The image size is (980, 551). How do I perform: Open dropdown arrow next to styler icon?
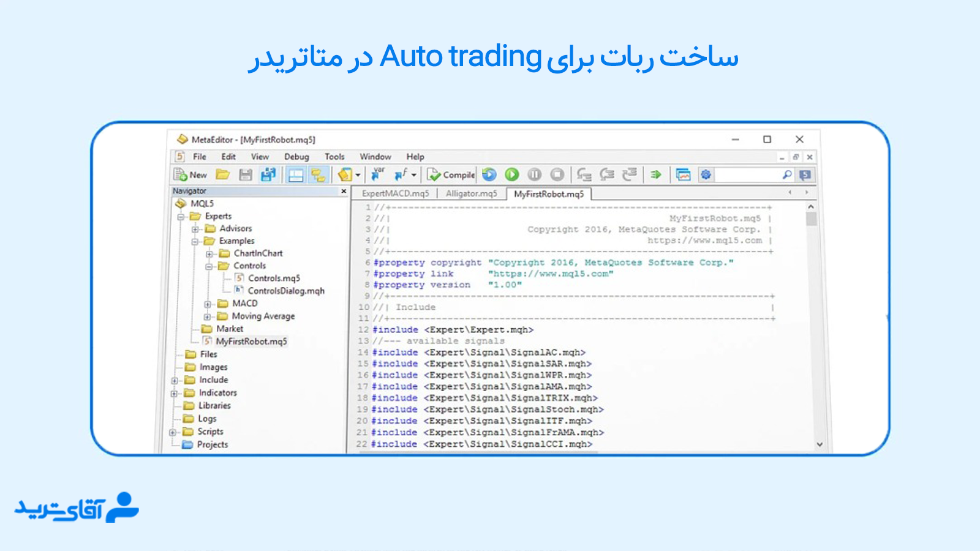pos(358,175)
